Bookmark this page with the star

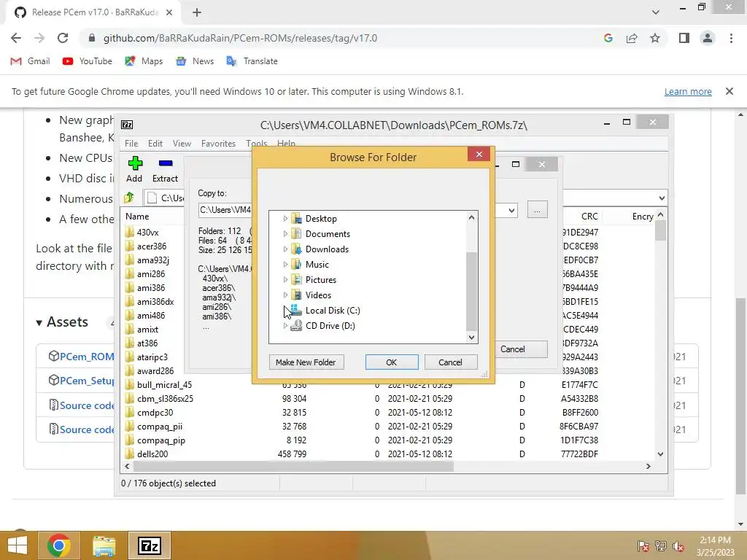tap(655, 38)
